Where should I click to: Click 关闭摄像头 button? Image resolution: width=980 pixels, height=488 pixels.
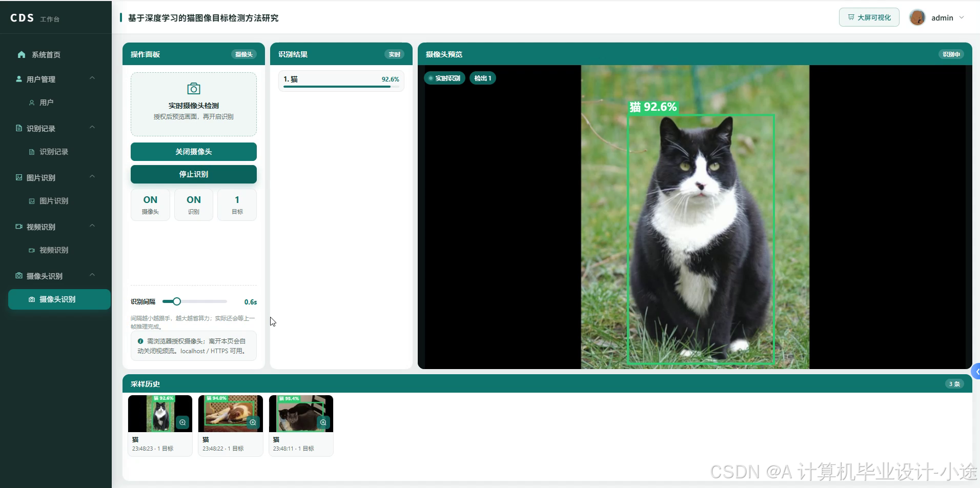pos(194,152)
